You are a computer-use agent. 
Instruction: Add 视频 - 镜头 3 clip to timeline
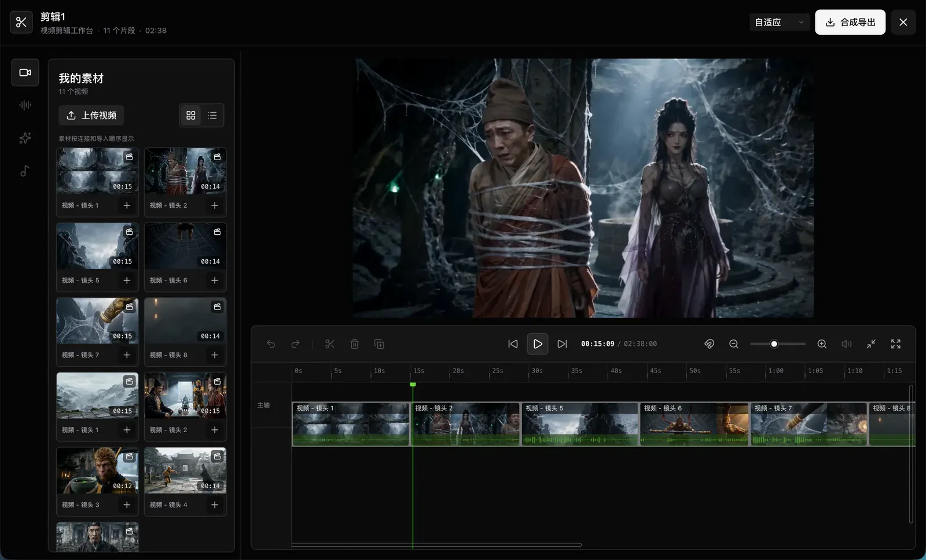point(127,504)
